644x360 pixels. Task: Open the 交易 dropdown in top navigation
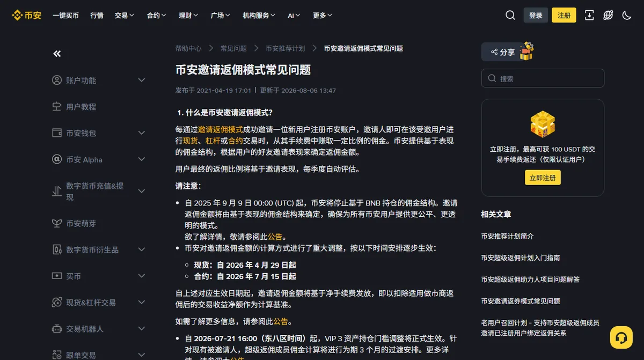[x=125, y=16]
